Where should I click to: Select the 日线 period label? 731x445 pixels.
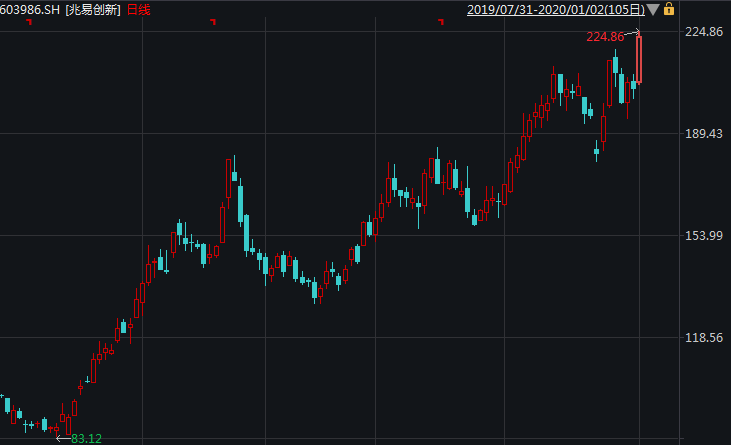click(x=138, y=10)
